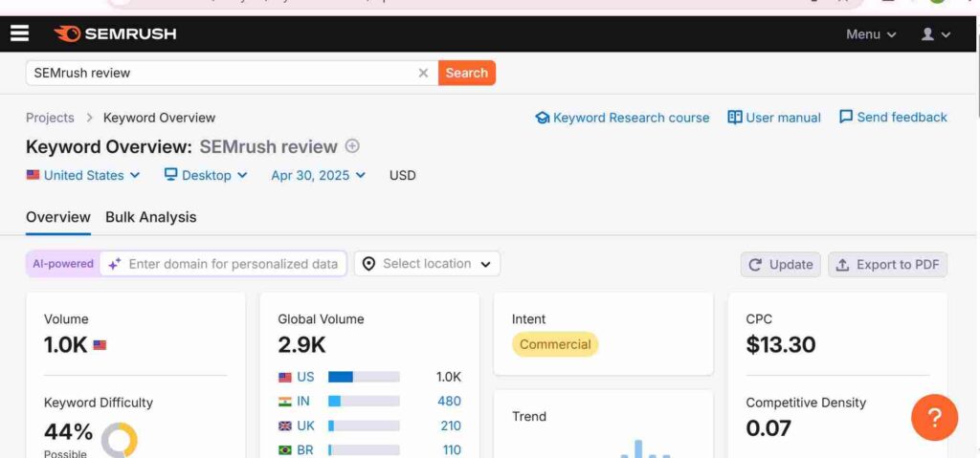The width and height of the screenshot is (980, 458).
Task: Click the graduation cap course icon
Action: (x=542, y=118)
